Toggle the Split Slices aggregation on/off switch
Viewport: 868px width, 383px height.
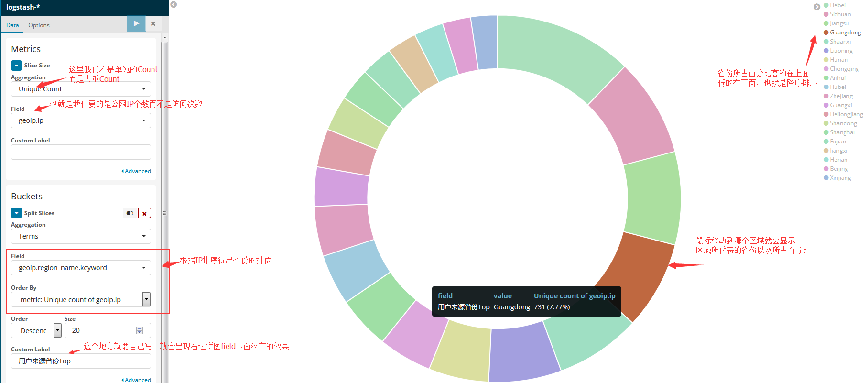pyautogui.click(x=130, y=213)
